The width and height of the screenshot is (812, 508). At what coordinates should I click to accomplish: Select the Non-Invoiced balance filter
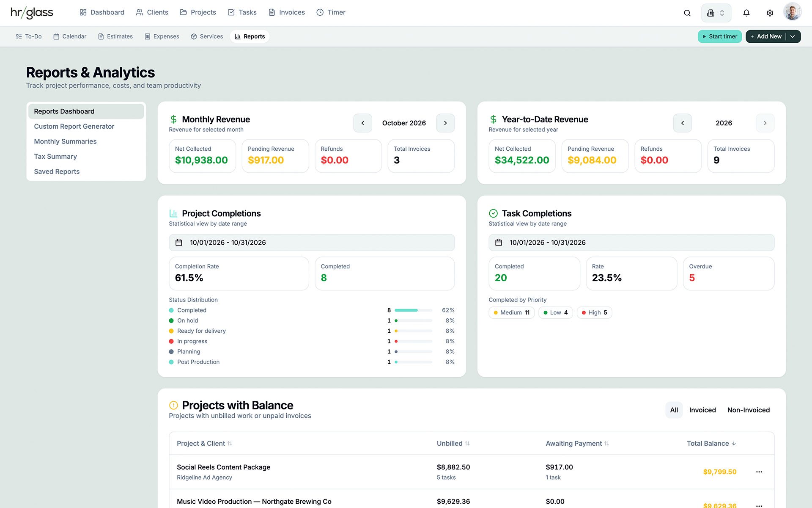(x=748, y=410)
